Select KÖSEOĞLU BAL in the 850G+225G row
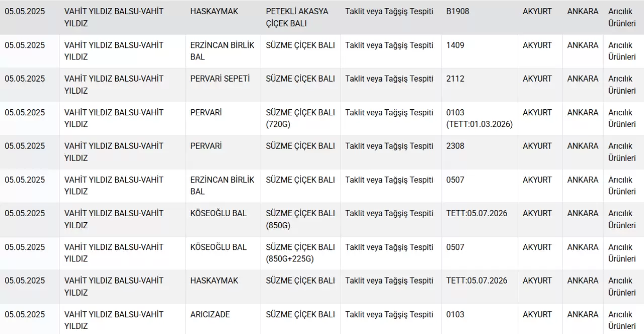Image resolution: width=644 pixels, height=334 pixels. pyautogui.click(x=218, y=247)
